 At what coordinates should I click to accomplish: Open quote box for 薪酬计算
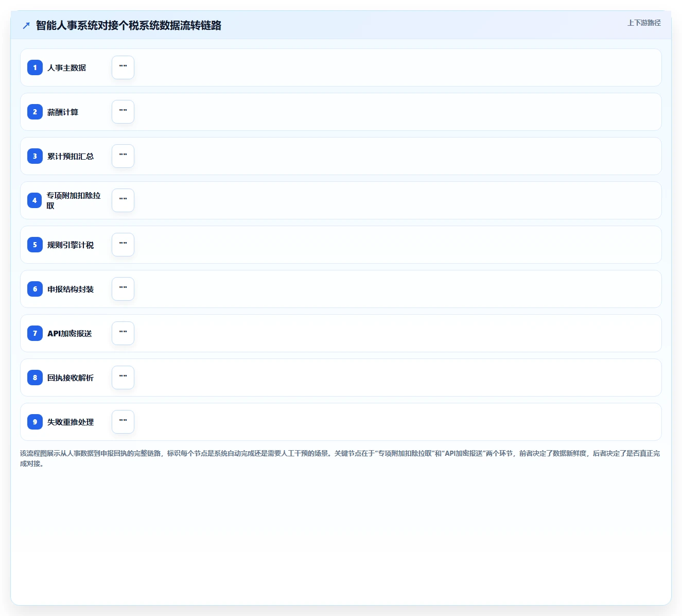pos(123,112)
